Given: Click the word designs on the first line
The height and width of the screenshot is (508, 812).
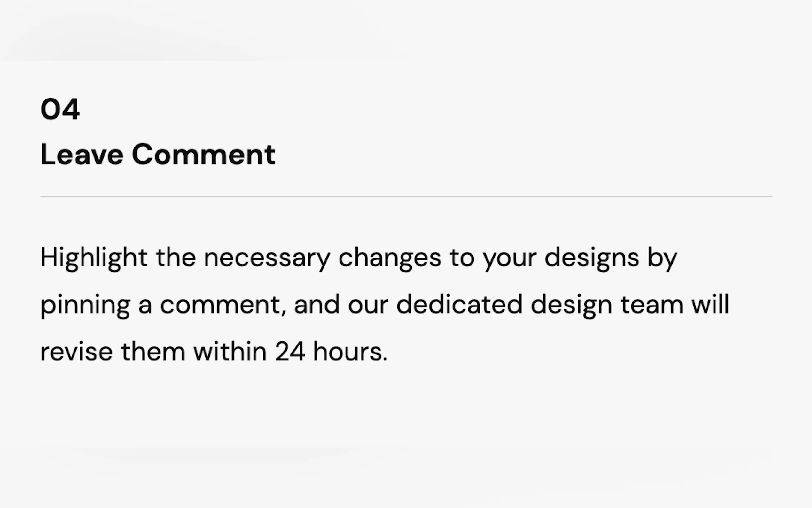Looking at the screenshot, I should (592, 258).
